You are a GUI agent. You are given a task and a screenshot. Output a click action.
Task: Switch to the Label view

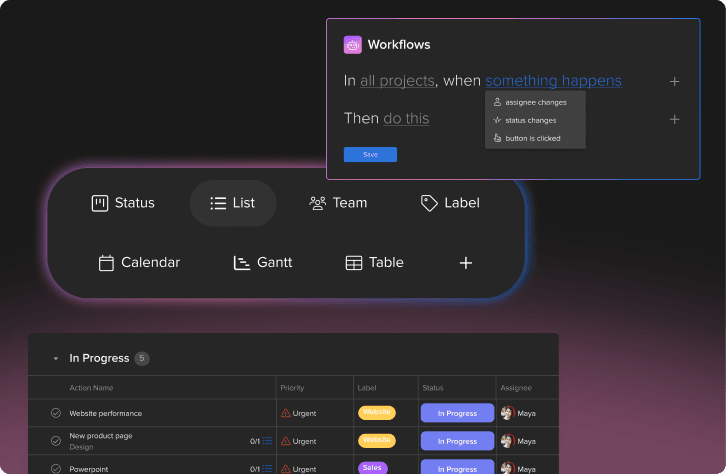click(x=450, y=203)
